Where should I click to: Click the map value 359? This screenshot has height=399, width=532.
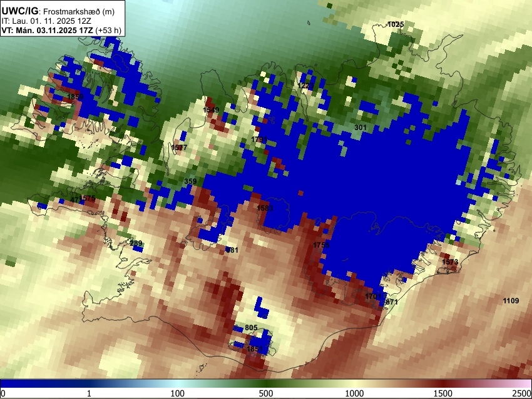click(x=190, y=181)
